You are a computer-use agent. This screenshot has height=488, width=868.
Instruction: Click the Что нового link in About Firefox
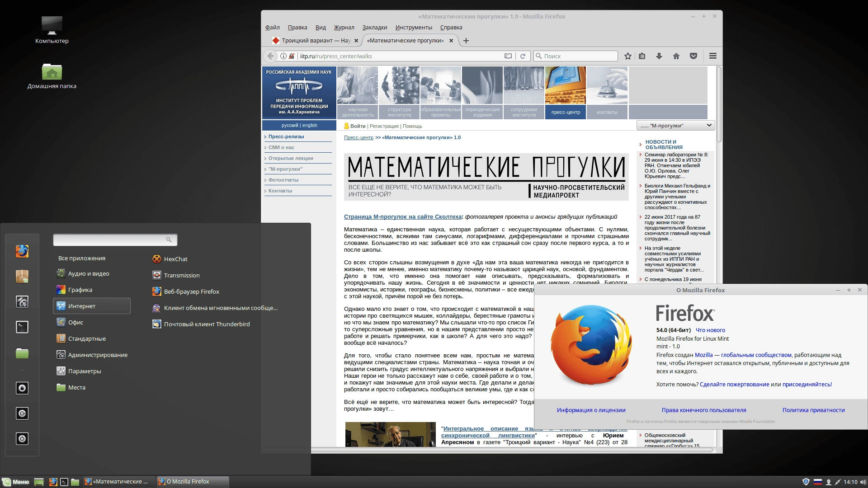click(710, 330)
